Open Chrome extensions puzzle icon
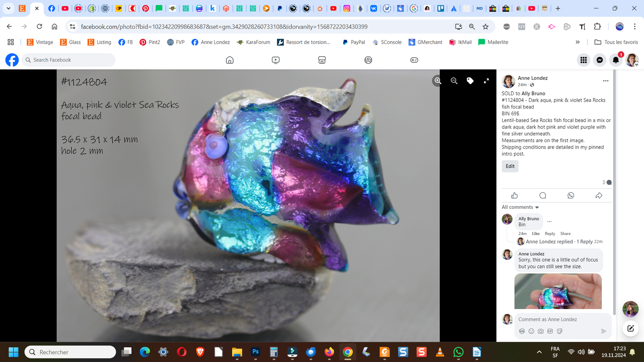Image resolution: width=644 pixels, height=362 pixels. [598, 27]
